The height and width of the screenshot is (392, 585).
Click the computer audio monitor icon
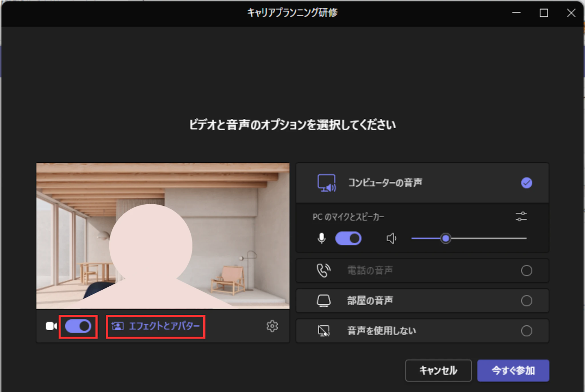pos(326,183)
